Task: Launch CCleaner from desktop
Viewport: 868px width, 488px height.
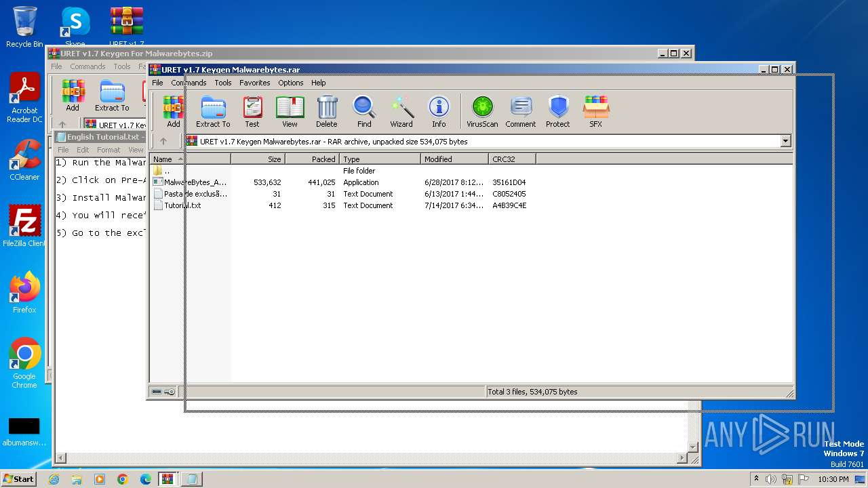Action: (24, 160)
